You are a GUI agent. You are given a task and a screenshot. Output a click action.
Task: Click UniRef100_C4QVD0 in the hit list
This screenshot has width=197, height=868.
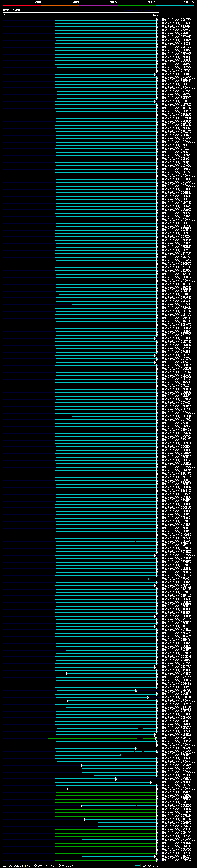[177, 108]
